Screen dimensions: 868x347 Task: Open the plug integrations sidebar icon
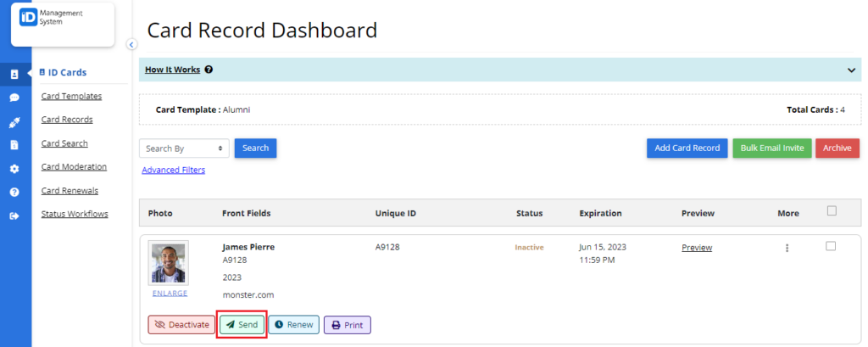coord(14,123)
